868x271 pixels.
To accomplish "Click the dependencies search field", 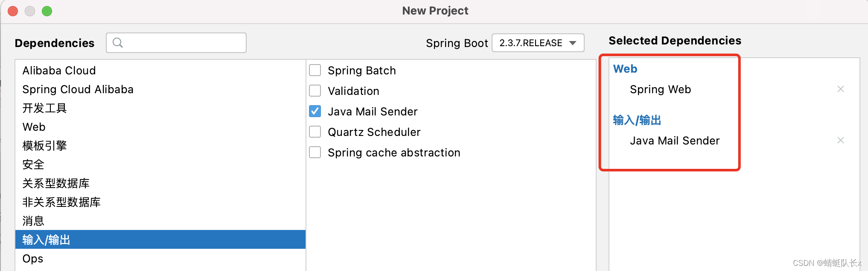I will [184, 43].
